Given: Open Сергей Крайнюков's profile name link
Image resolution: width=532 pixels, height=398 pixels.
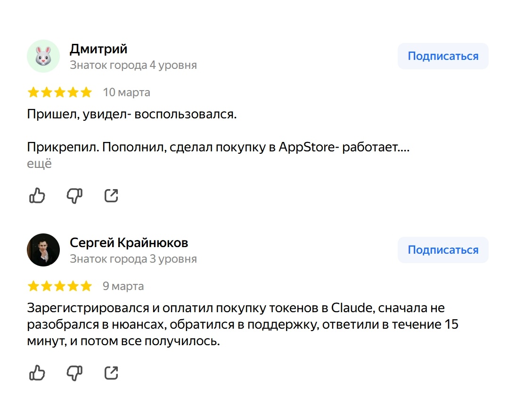Looking at the screenshot, I should tap(129, 243).
